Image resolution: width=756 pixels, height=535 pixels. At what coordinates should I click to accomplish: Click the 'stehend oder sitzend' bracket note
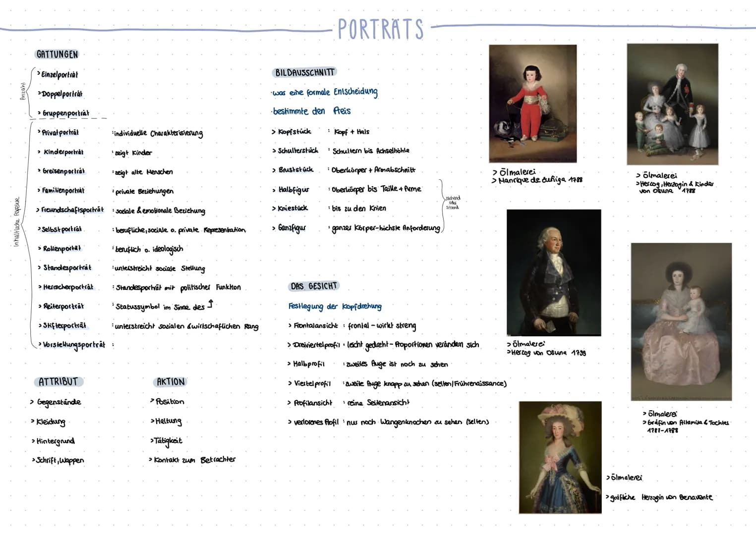pos(453,203)
